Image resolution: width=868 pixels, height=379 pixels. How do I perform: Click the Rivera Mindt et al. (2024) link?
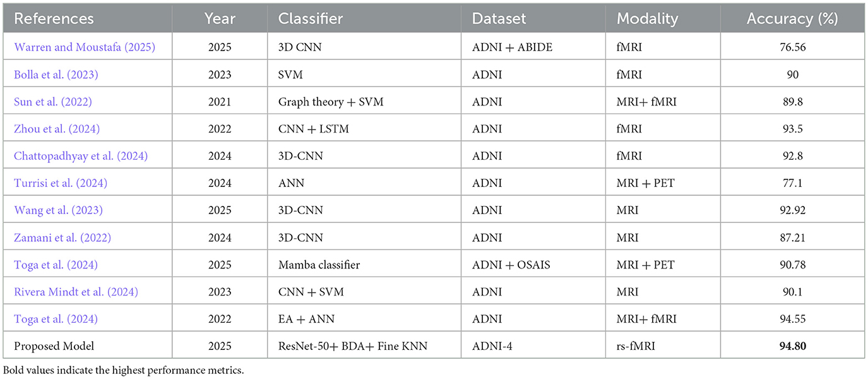pyautogui.click(x=76, y=292)
